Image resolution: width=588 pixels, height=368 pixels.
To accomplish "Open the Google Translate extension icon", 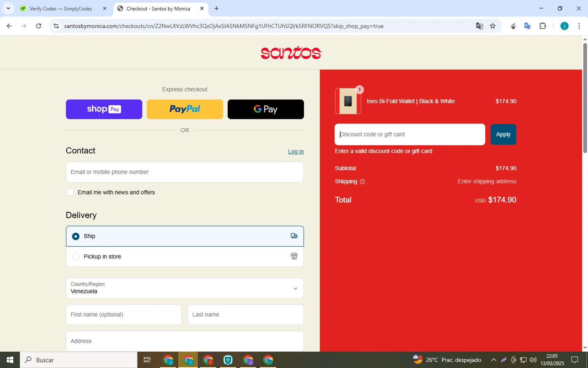I will [528, 26].
